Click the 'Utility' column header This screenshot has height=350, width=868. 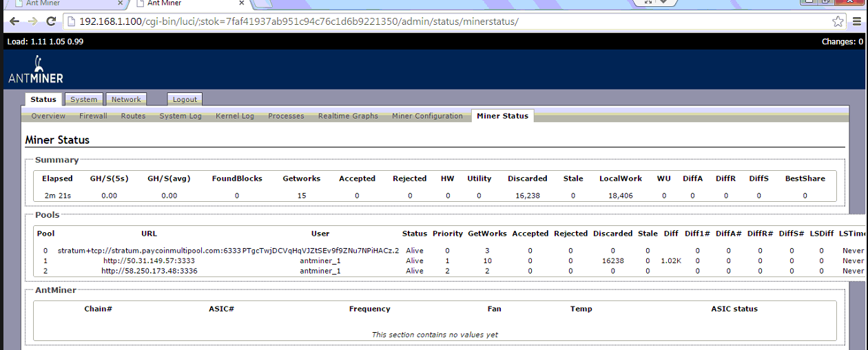(x=479, y=178)
